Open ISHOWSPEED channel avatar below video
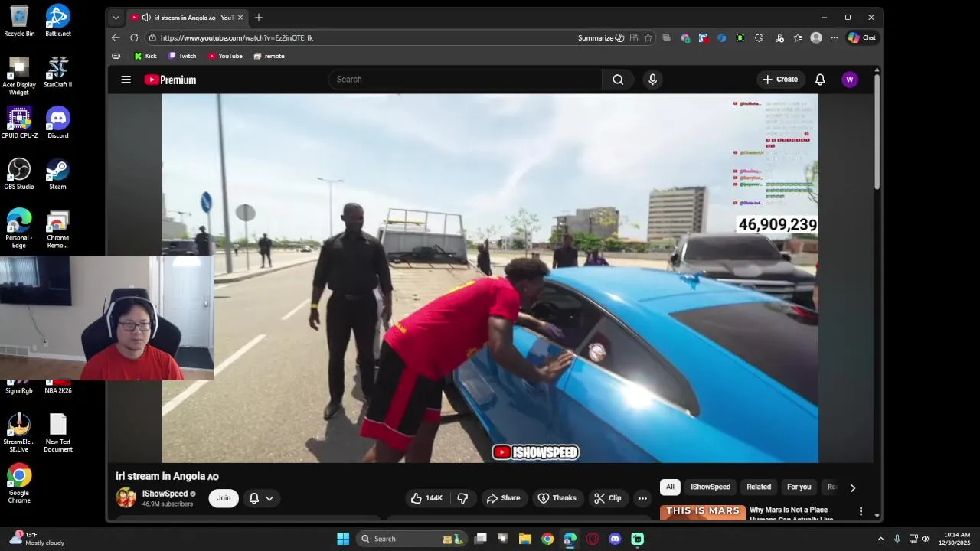The height and width of the screenshot is (551, 980). tap(126, 497)
